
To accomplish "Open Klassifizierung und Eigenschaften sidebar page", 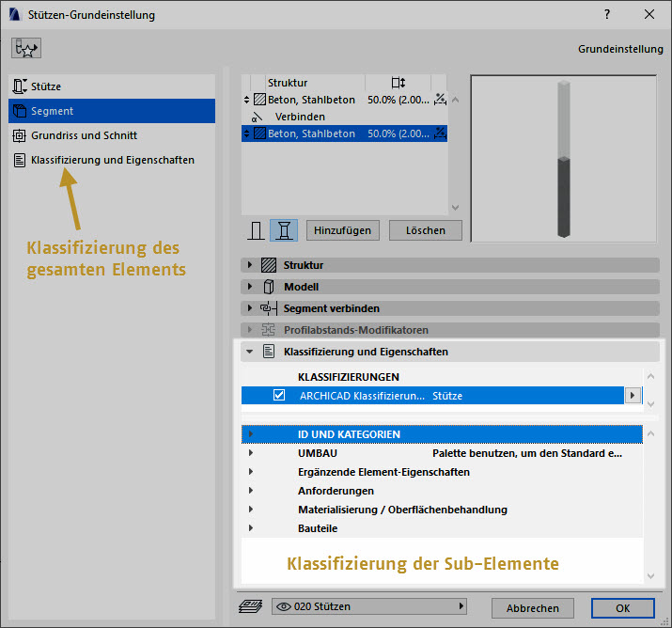I will pos(112,160).
